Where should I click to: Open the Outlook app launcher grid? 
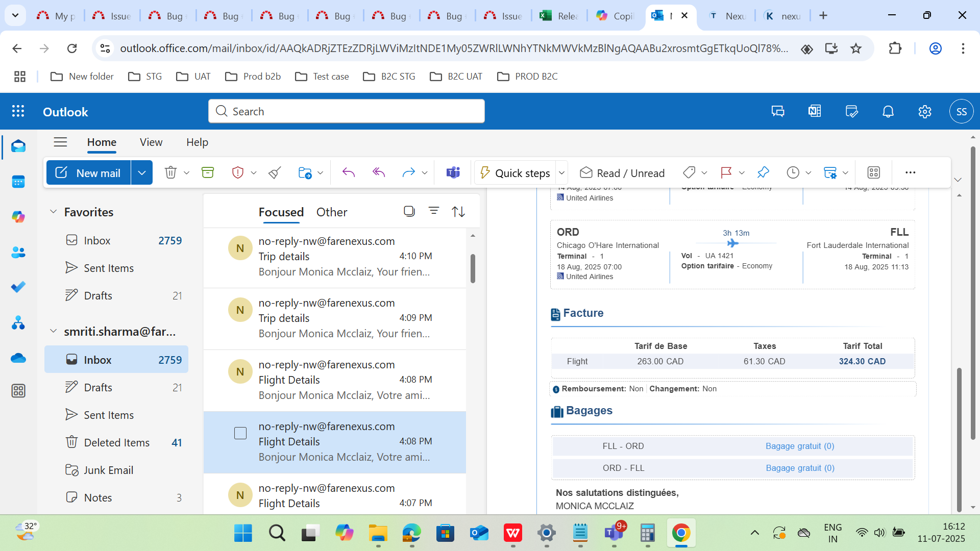18,111
